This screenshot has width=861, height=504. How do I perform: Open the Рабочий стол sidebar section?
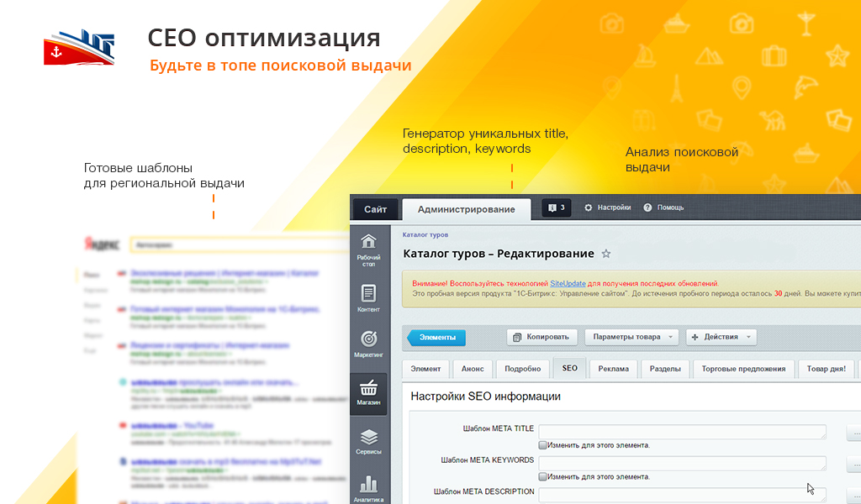[x=368, y=249]
